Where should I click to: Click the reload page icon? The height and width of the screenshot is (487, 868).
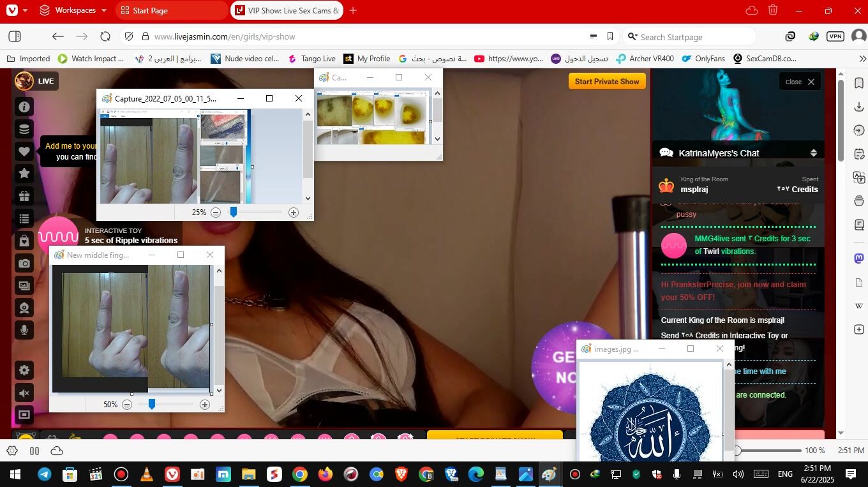[105, 36]
